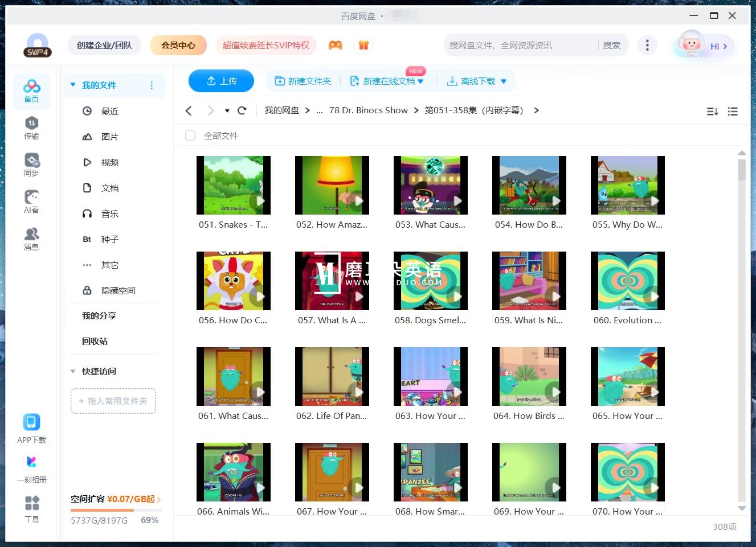Check the 全部文件 select-all checkbox

[190, 135]
